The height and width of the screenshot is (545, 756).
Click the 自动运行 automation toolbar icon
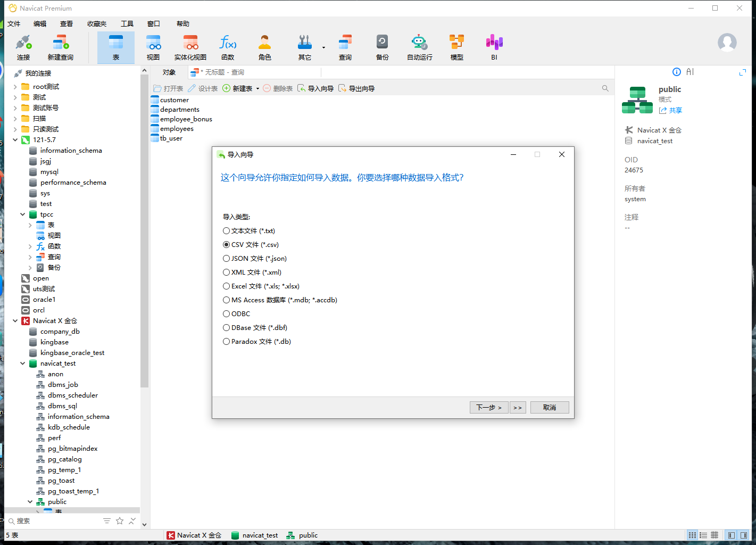coord(420,47)
